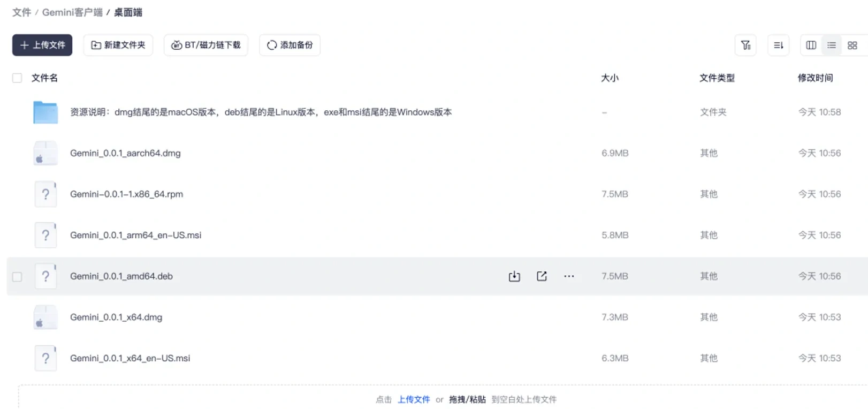Create a new folder with 新建文件夹

click(118, 46)
